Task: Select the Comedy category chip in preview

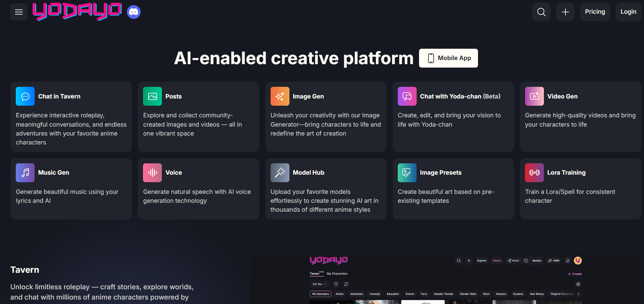Action: coord(375,294)
